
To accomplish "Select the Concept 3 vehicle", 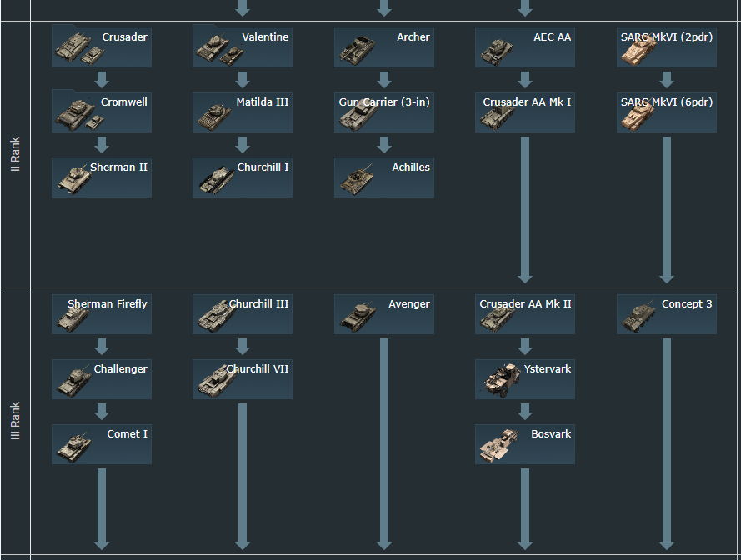I will (667, 313).
